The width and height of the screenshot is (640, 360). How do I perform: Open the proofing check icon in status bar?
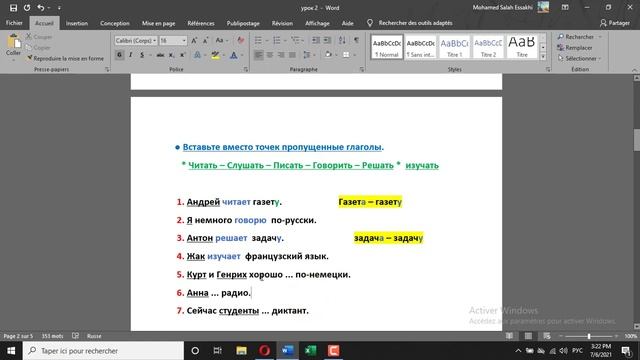[76, 336]
